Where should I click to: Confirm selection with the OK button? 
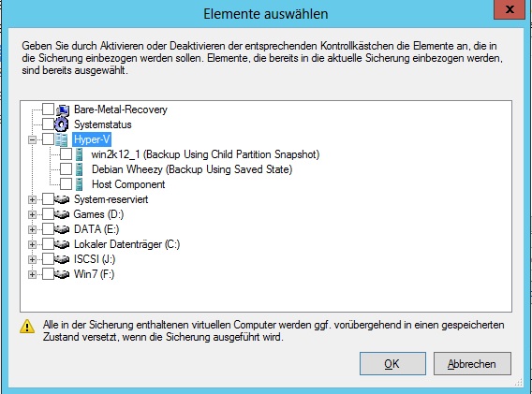(392, 363)
